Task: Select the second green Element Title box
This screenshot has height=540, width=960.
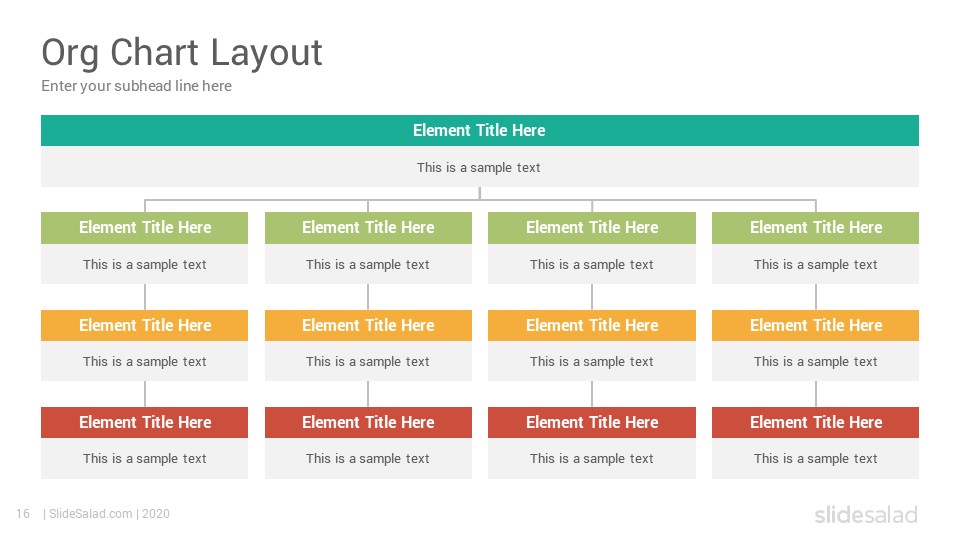Action: (x=368, y=228)
